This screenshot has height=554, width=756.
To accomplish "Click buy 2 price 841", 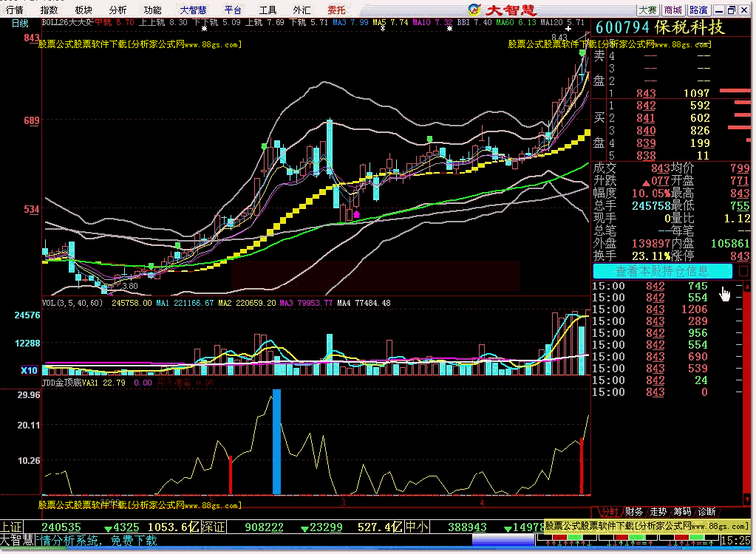I will pyautogui.click(x=646, y=118).
